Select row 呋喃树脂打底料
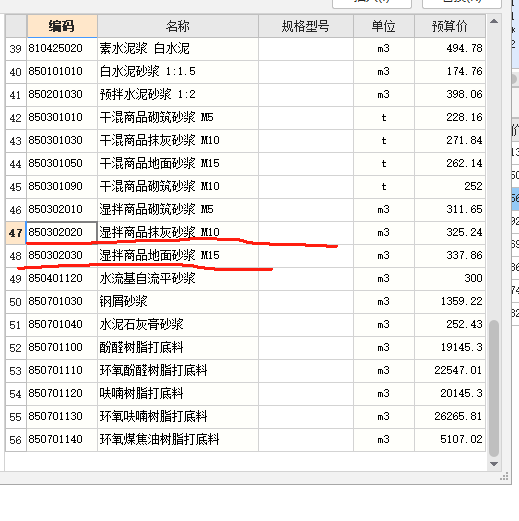The width and height of the screenshot is (519, 521). pos(245,394)
